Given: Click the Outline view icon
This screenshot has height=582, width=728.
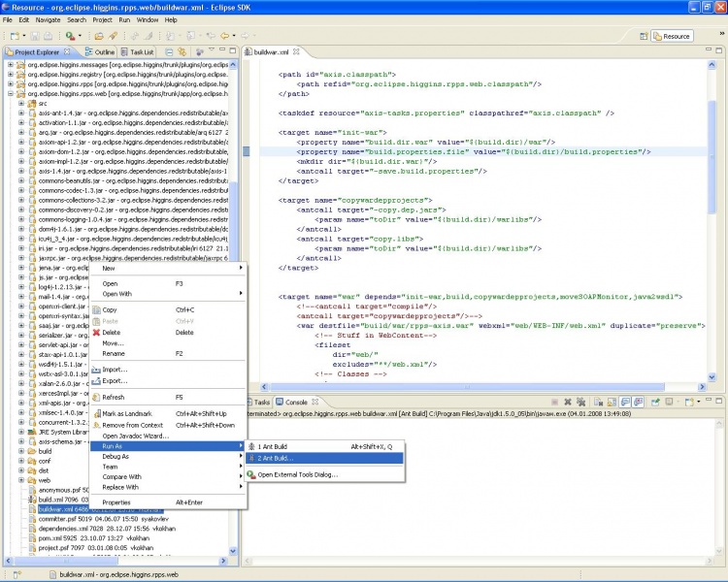Looking at the screenshot, I should click(x=88, y=52).
